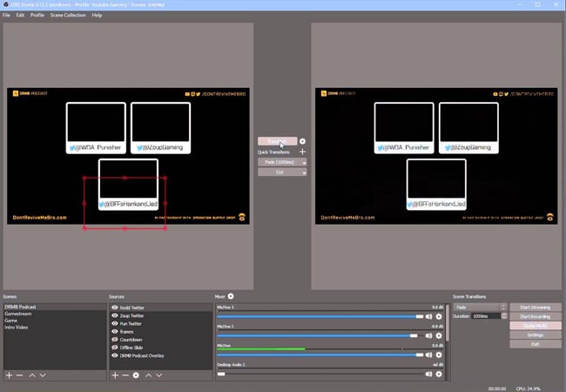Open the Scene Transitions Fade combo box
566x392 pixels.
point(480,308)
